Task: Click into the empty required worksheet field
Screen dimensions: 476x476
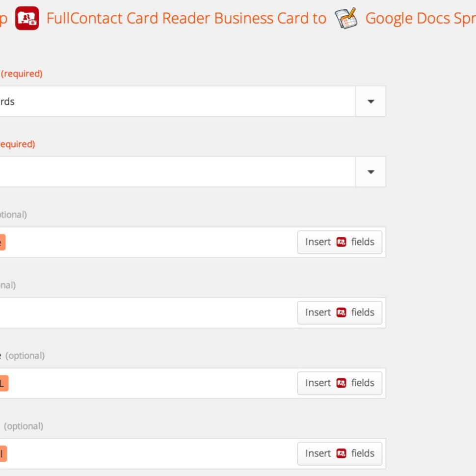Action: 172,172
